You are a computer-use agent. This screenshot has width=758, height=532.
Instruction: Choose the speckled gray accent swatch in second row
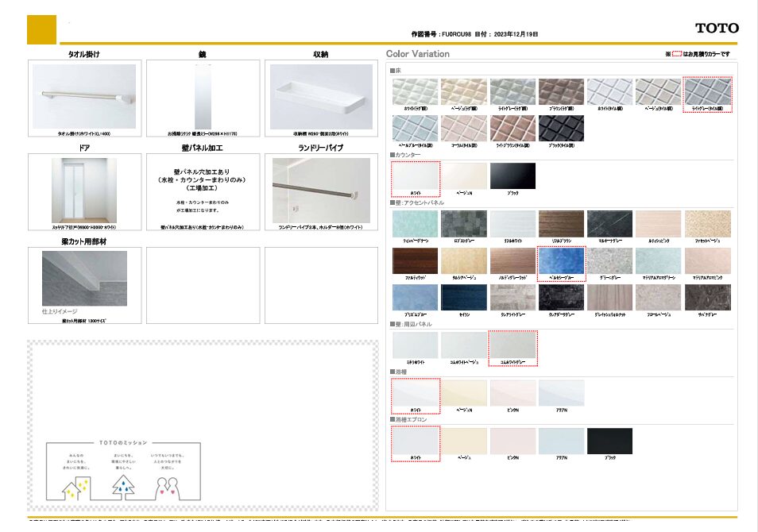click(x=609, y=261)
